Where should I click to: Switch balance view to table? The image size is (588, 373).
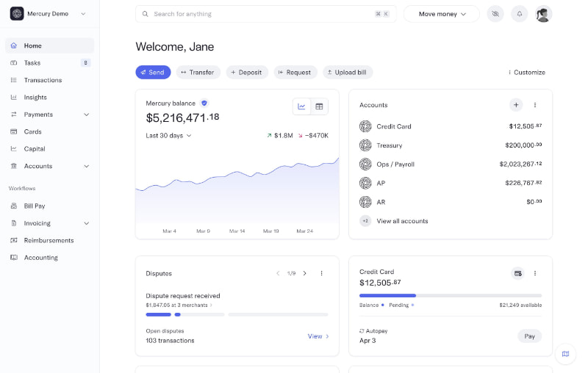(319, 106)
